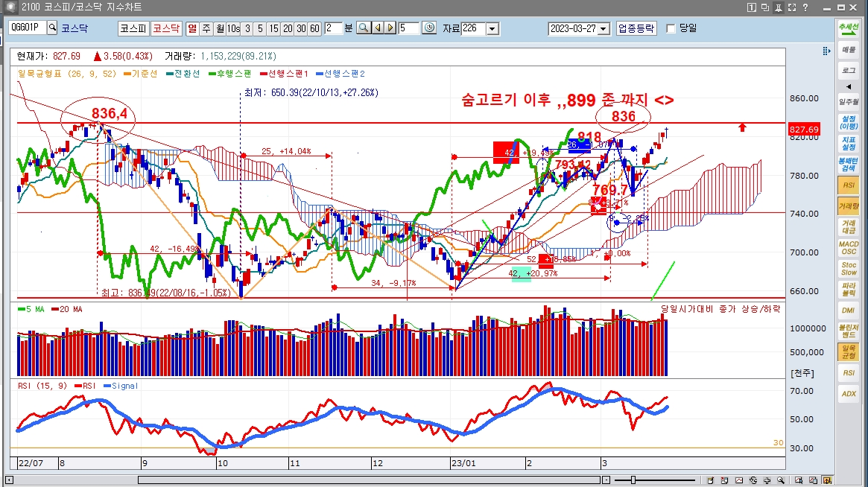Open the 지표설정 indicator settings button

point(849,143)
